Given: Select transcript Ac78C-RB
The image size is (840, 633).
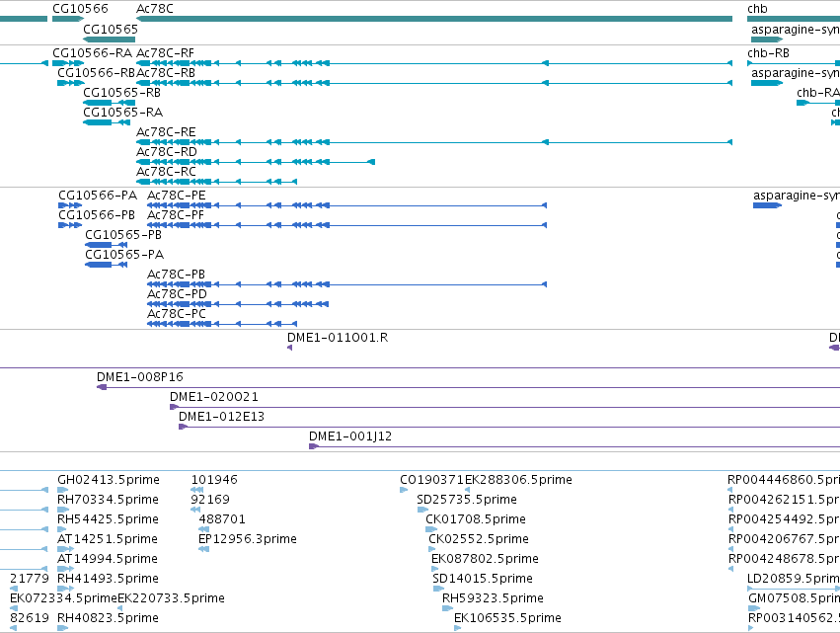Looking at the screenshot, I should coord(434,83).
